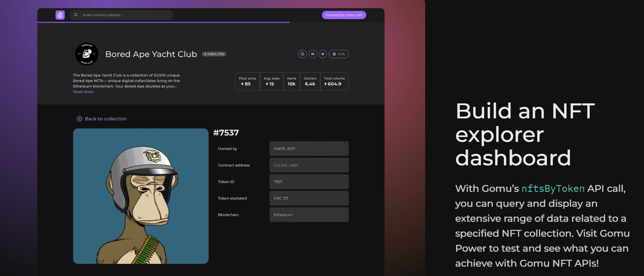The image size is (644, 276).
Task: Select the Floor price stat cell
Action: pyautogui.click(x=247, y=82)
